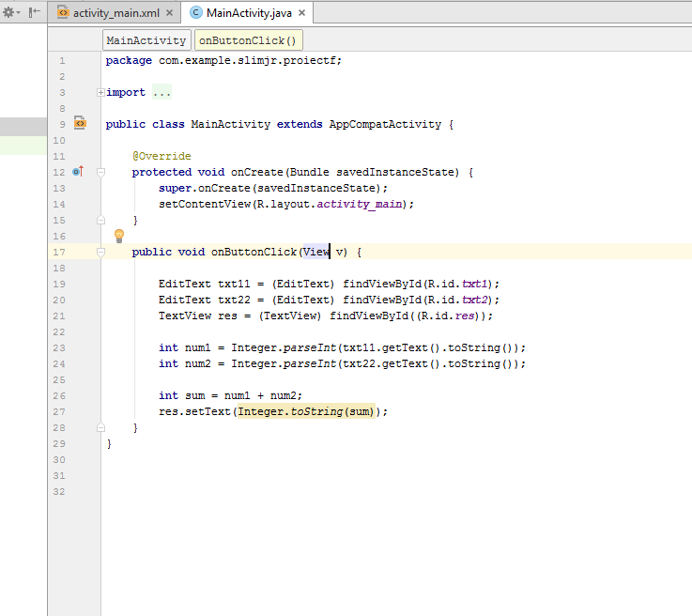Click the yellow intention lightbulb
This screenshot has width=692, height=616.
click(x=119, y=236)
